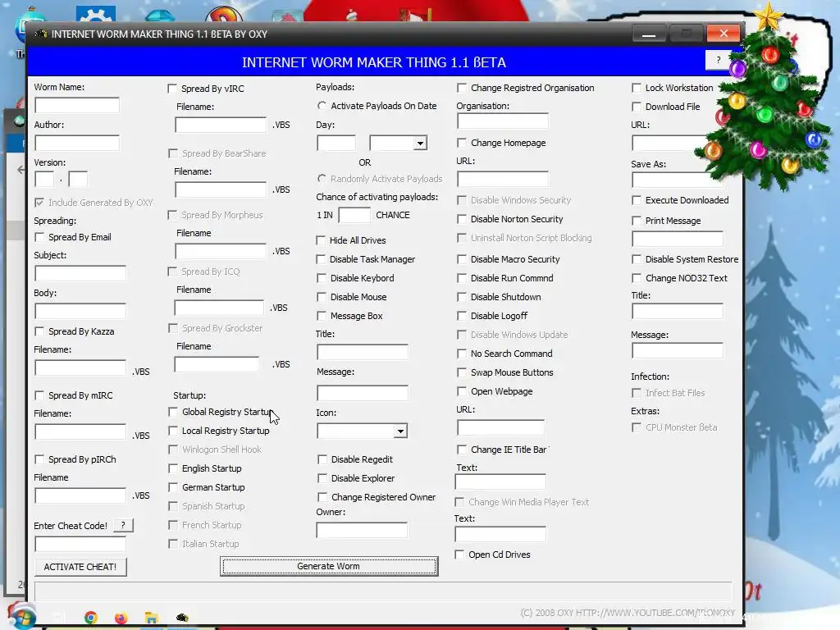Screen dimensions: 840x630
Task: Click the email Body text field
Action: point(80,311)
